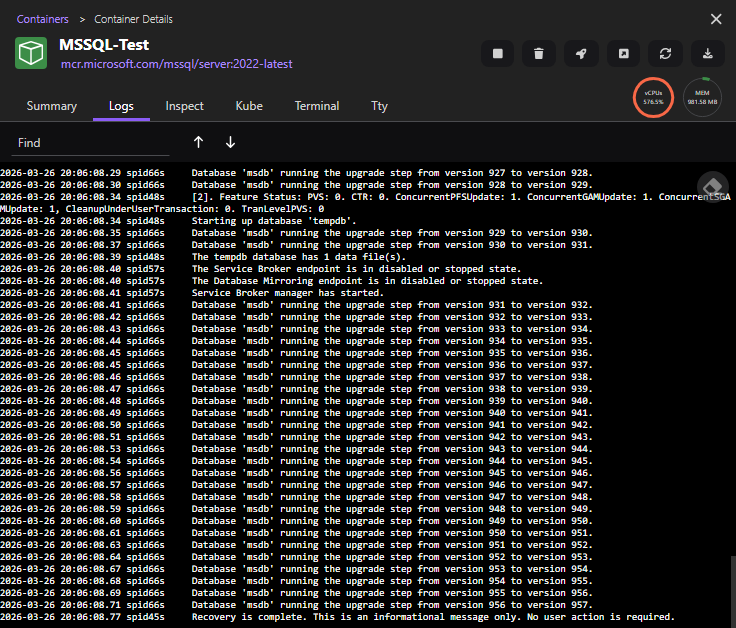Open the mcr.microsoft.com/mssql/server image link
Screen dimensions: 736x628
pyautogui.click(x=176, y=64)
